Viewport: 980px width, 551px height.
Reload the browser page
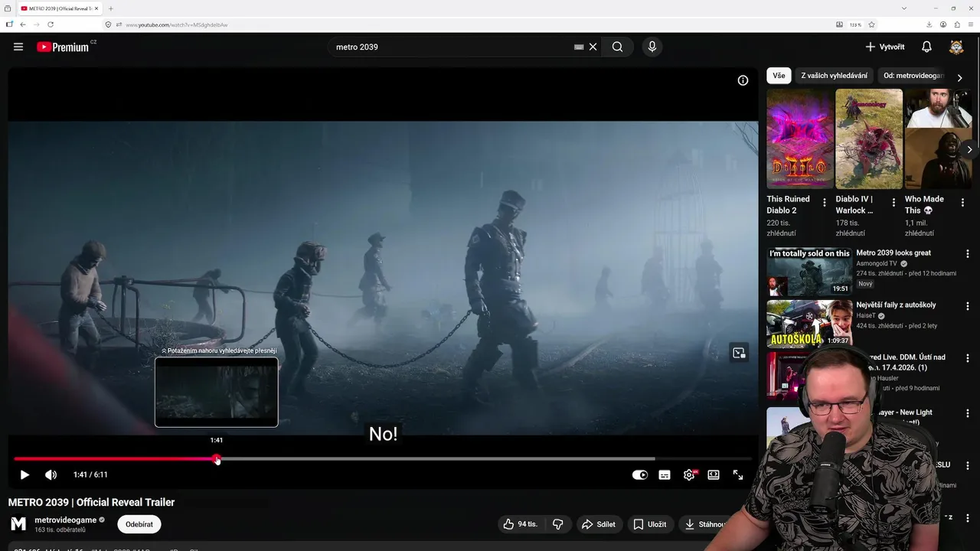51,24
